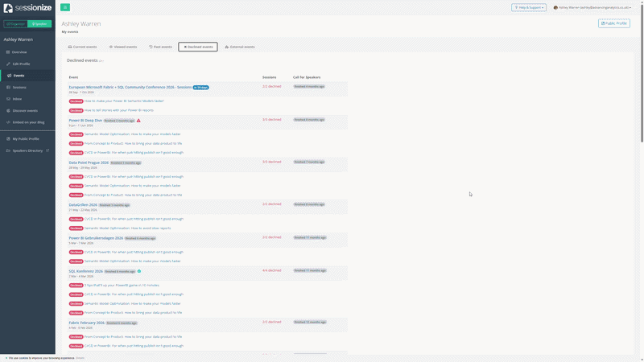Screen dimensions: 644x362
Task: Click the user avatar in the top bar
Action: [555, 7]
